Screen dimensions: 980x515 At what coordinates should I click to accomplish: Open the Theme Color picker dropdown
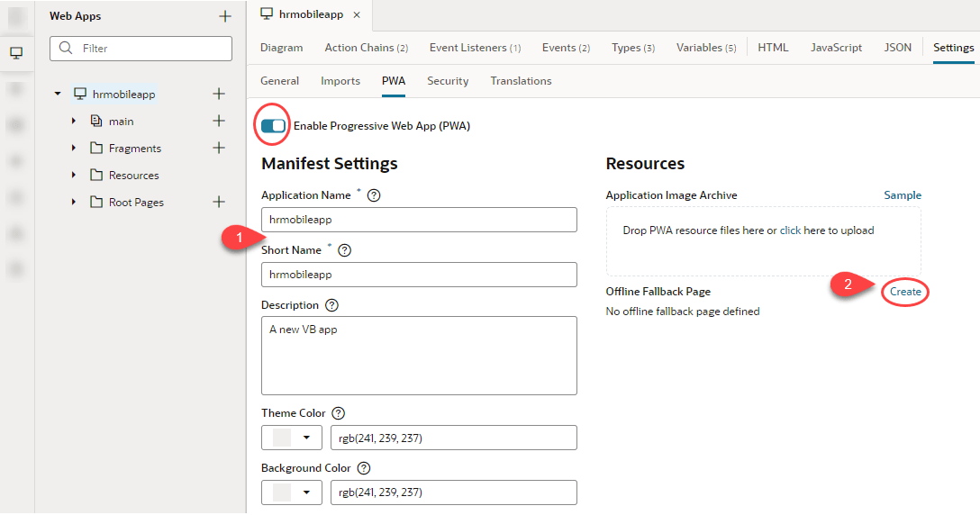tap(306, 438)
